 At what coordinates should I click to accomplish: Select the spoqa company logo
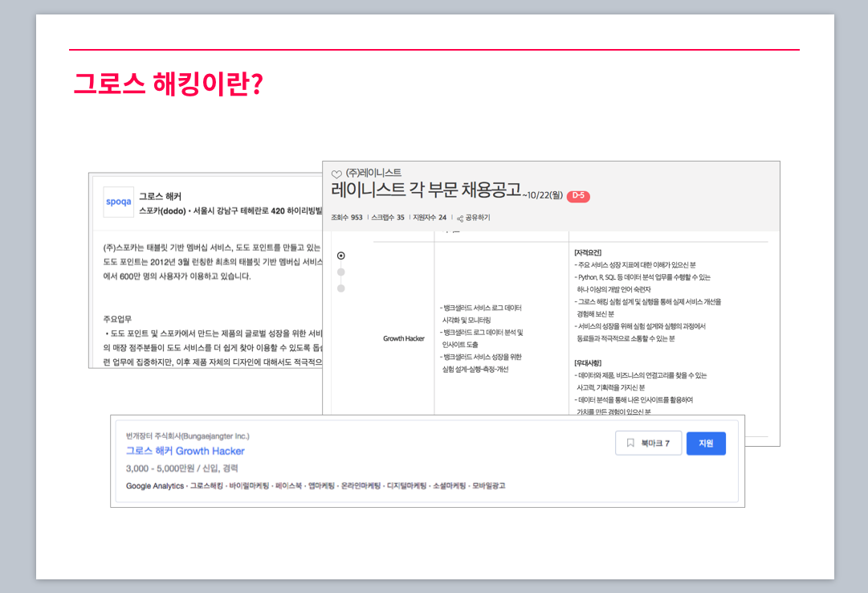[x=118, y=202]
